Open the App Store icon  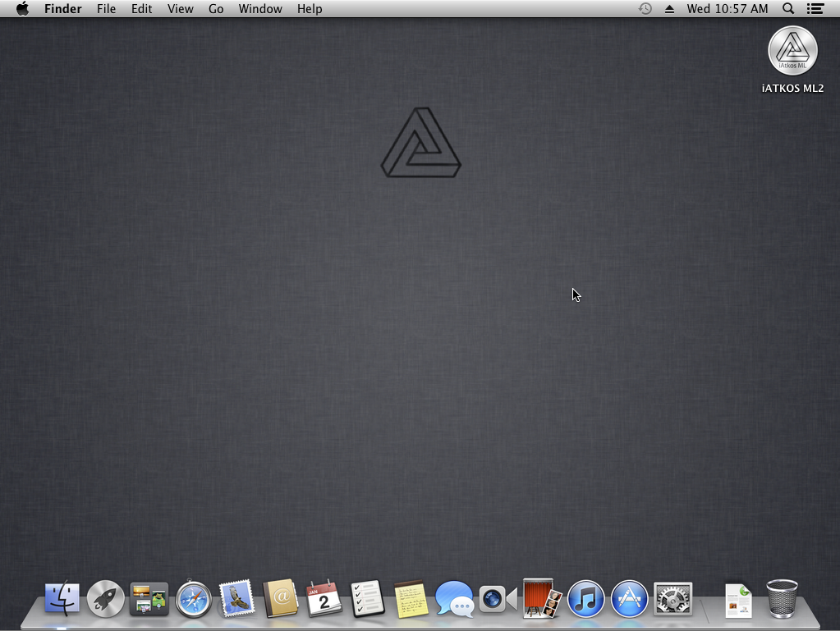(630, 599)
